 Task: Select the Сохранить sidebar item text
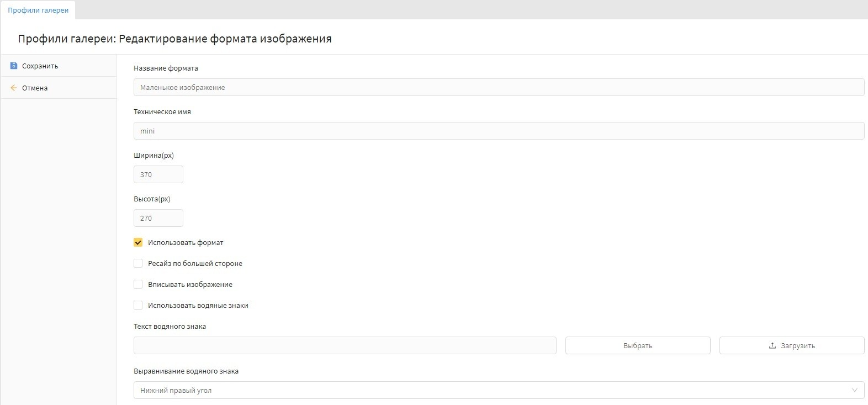(x=40, y=66)
